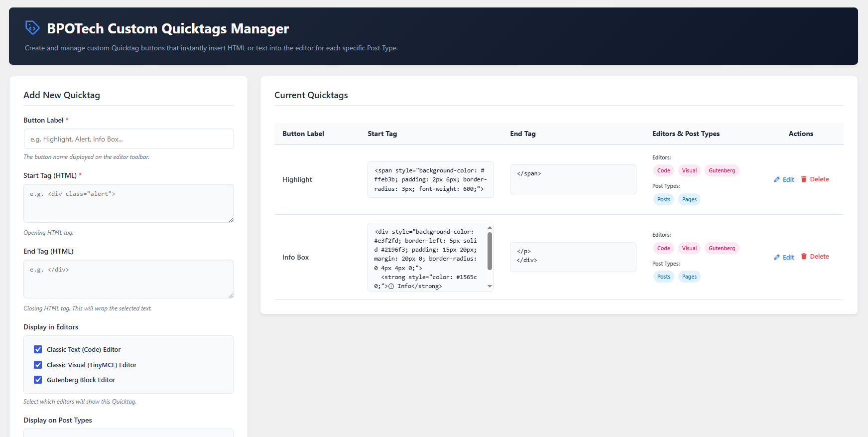Focus the Button Label input field
Screen dimensions: 868x437
[128, 139]
